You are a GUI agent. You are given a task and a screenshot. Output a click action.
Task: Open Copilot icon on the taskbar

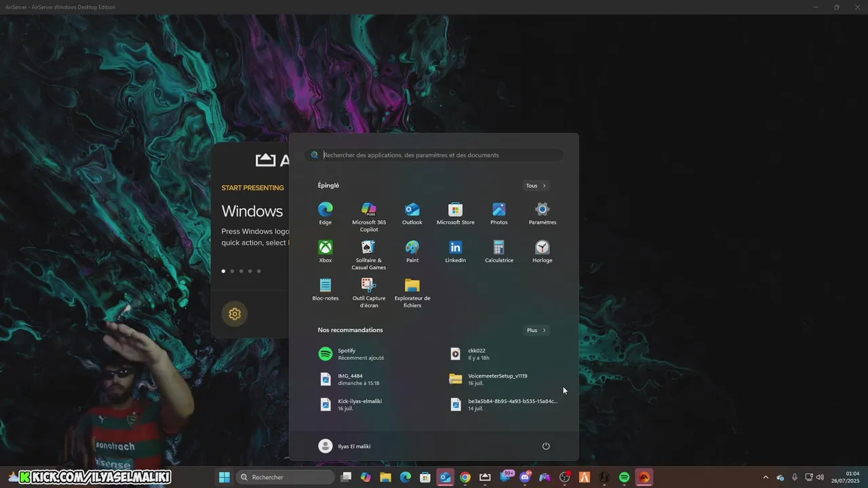366,477
